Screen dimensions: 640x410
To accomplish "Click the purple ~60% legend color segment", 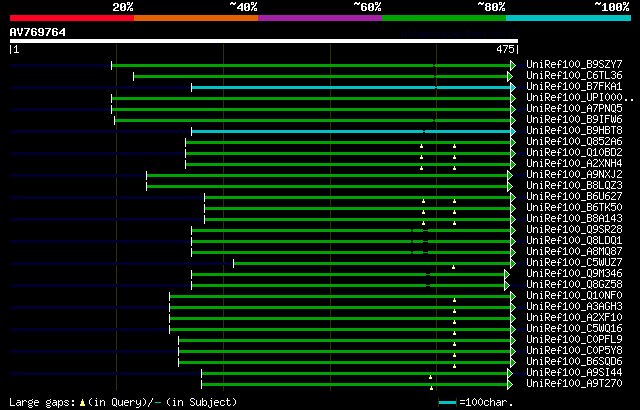I will click(320, 18).
